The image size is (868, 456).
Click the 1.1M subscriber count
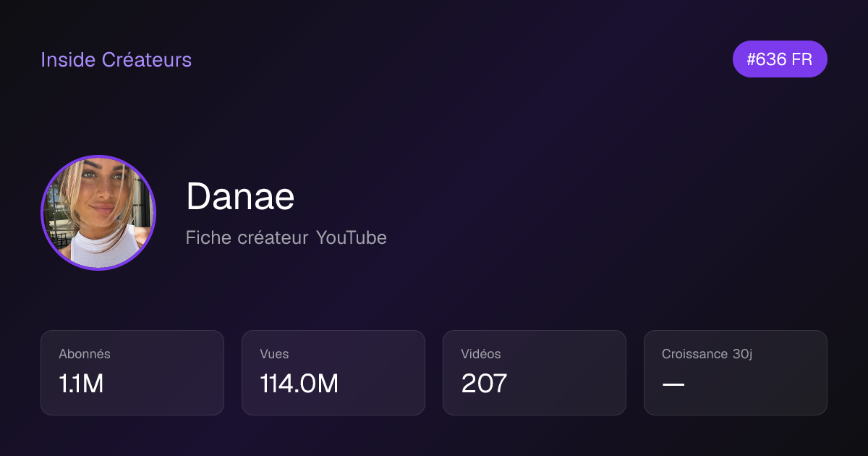pos(81,384)
